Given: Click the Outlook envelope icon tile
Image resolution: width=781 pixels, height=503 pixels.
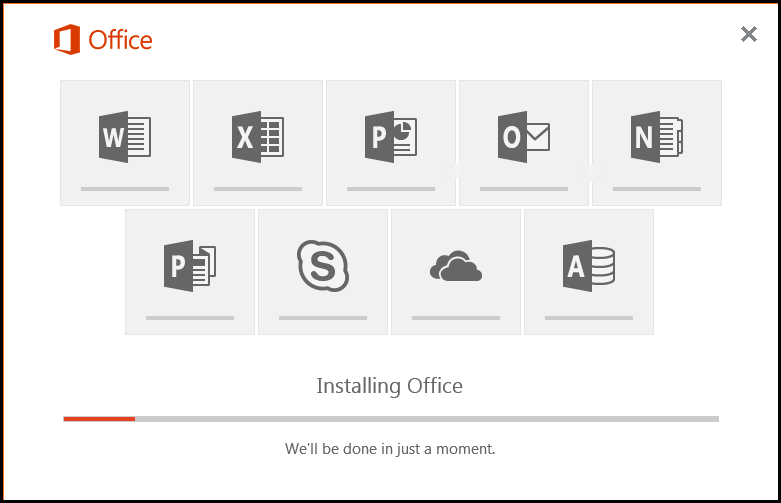Looking at the screenshot, I should 524,143.
